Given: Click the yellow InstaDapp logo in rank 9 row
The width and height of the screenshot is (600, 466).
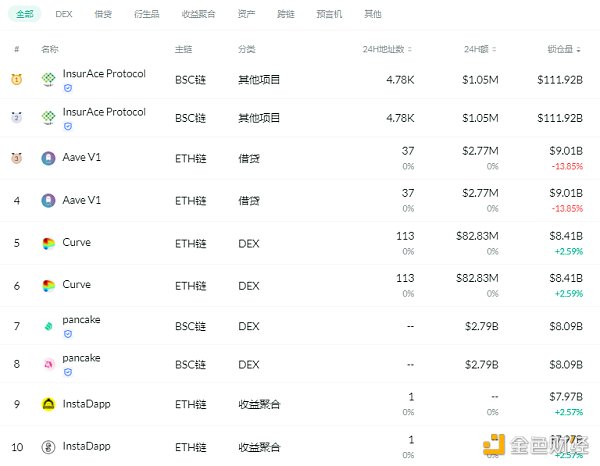Looking at the screenshot, I should (48, 404).
